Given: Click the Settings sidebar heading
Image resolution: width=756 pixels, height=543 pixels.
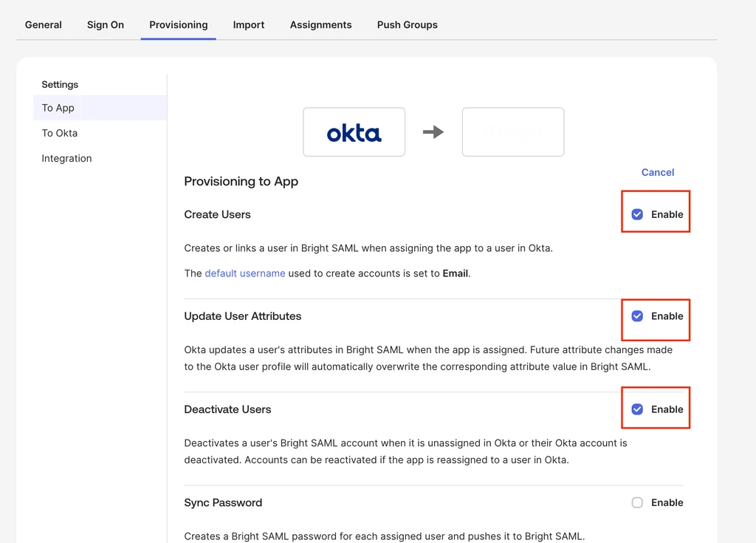Looking at the screenshot, I should pyautogui.click(x=60, y=84).
